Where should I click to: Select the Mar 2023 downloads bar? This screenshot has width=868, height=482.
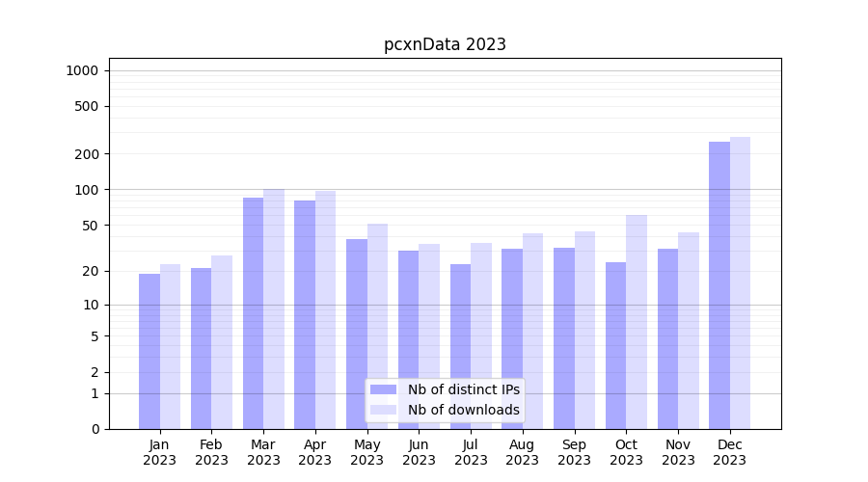(x=274, y=308)
